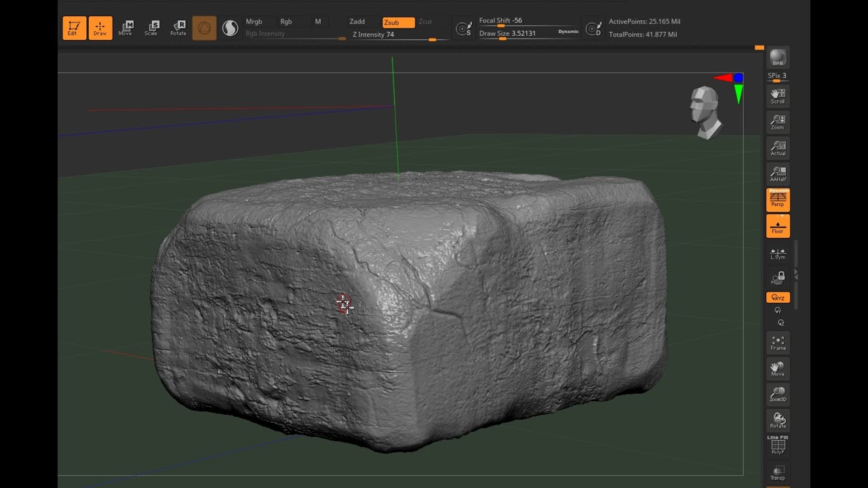Screen dimensions: 868x488
Task: Click the head-shaped camera orientation gizmo
Action: click(705, 113)
